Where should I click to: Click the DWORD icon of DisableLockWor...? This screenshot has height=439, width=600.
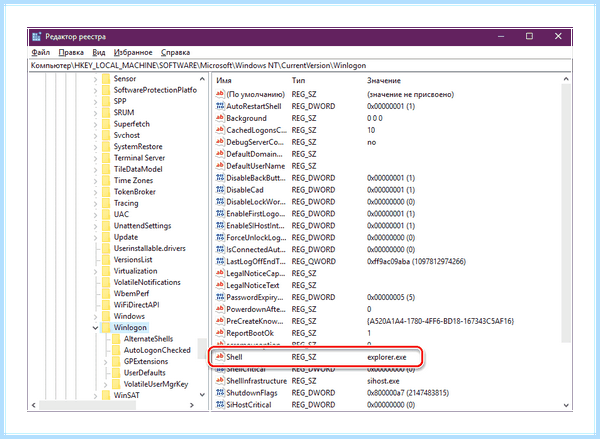(220, 201)
